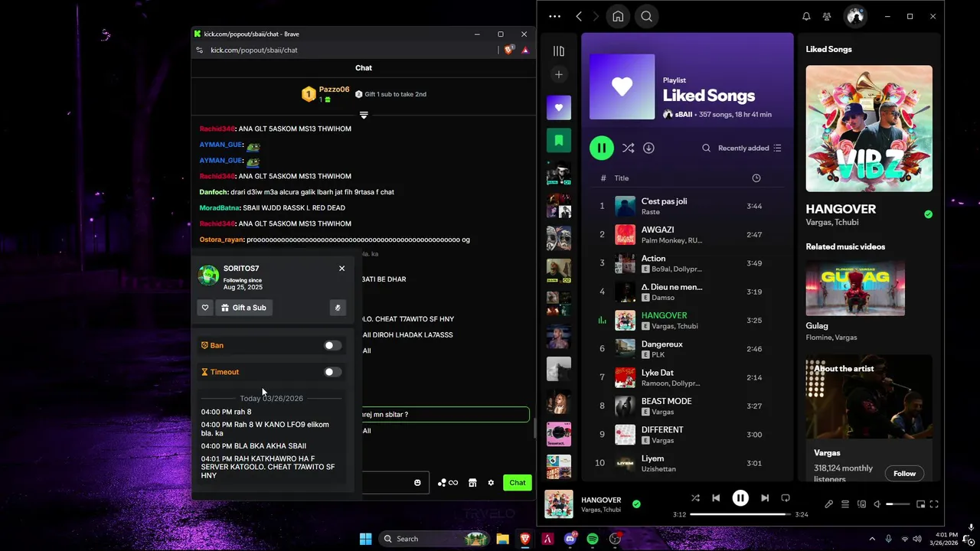Toggle the Ban switch for SORITOS7
The height and width of the screenshot is (551, 980).
332,345
